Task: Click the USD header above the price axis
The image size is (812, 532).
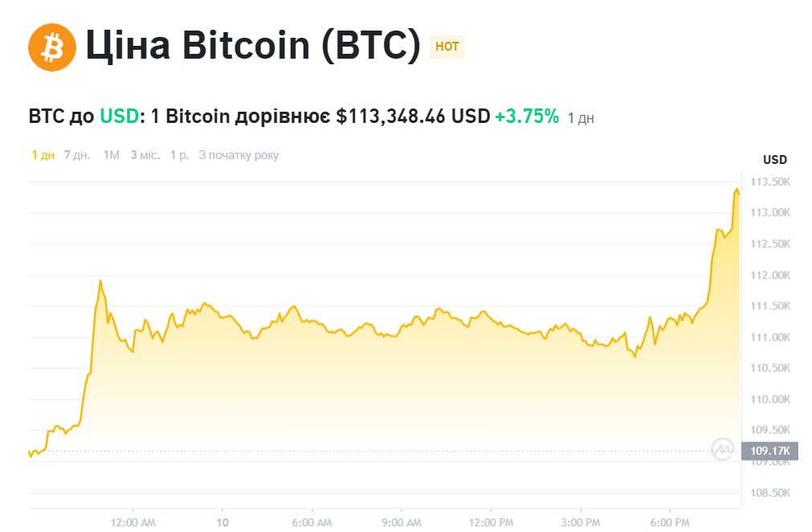Action: pos(774,159)
